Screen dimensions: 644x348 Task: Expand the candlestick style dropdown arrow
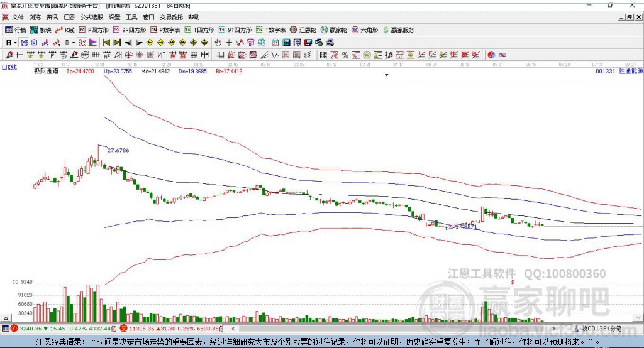point(74,42)
